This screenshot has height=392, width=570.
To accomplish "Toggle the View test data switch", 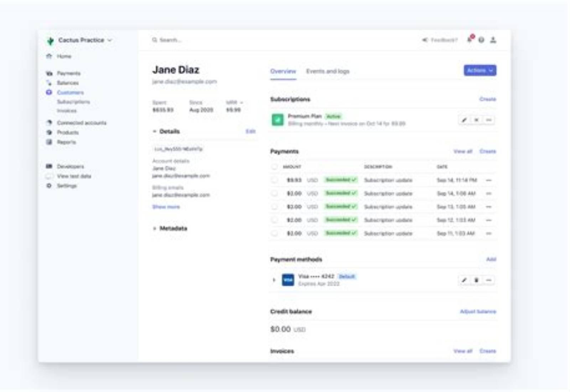I will point(50,176).
